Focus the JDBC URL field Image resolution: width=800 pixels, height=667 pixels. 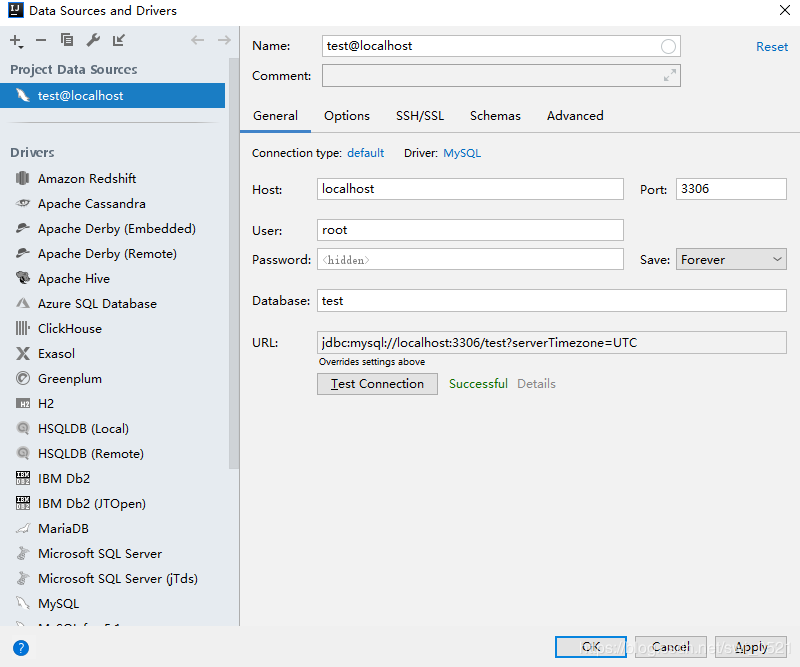click(552, 342)
